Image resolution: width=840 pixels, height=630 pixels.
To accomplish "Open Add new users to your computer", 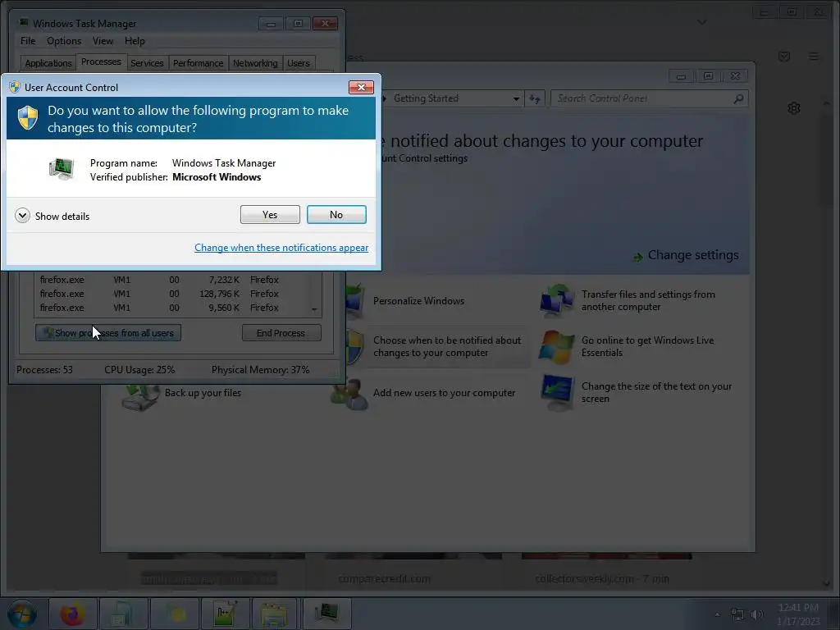I will coord(444,393).
